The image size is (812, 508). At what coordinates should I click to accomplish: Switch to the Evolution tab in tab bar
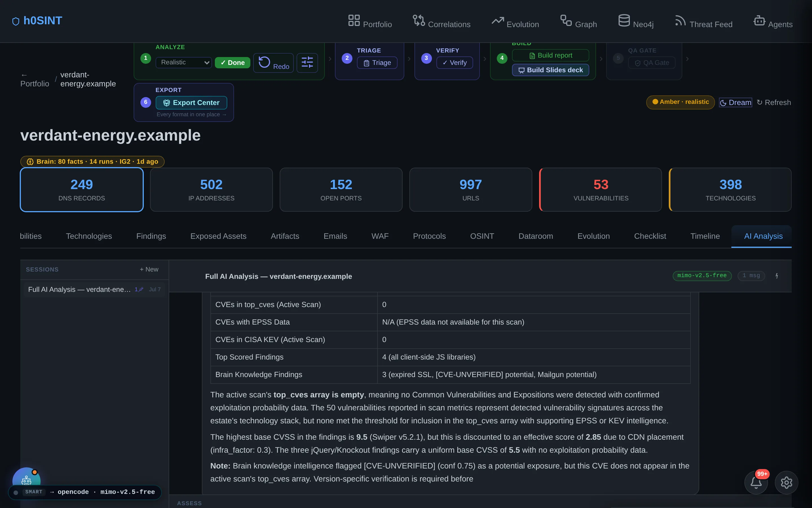coord(593,236)
